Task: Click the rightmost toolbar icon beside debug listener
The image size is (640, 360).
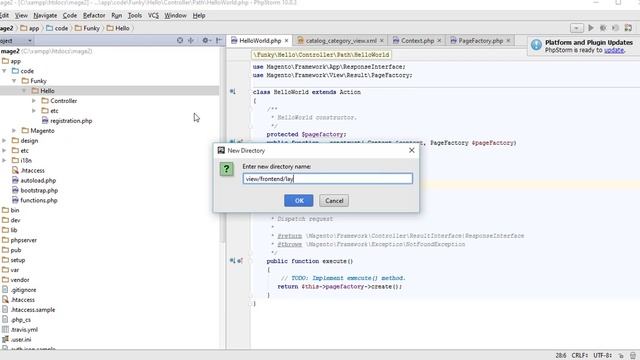Action: pyautogui.click(x=628, y=28)
